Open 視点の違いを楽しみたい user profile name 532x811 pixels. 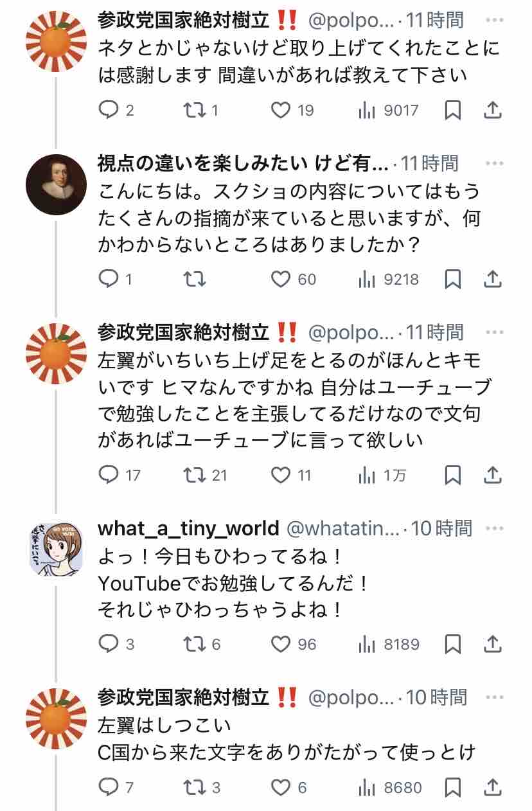pyautogui.click(x=243, y=164)
